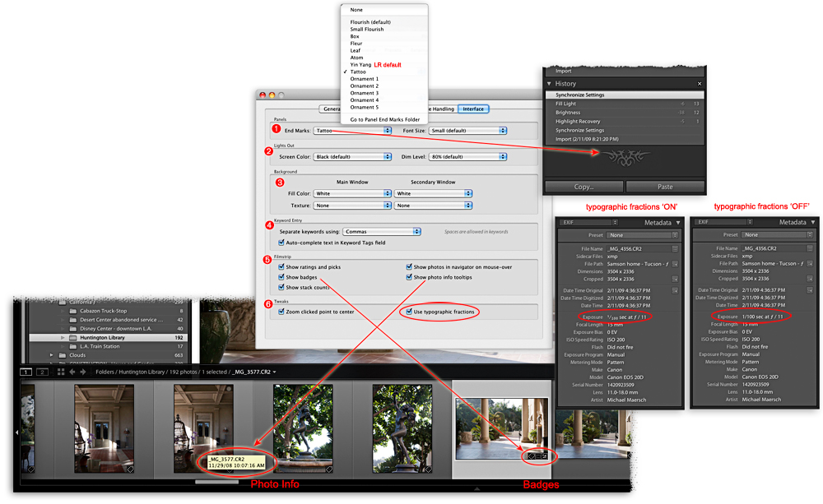
Task: Click the Grid view icon in the filmstrip toolbar
Action: (61, 372)
